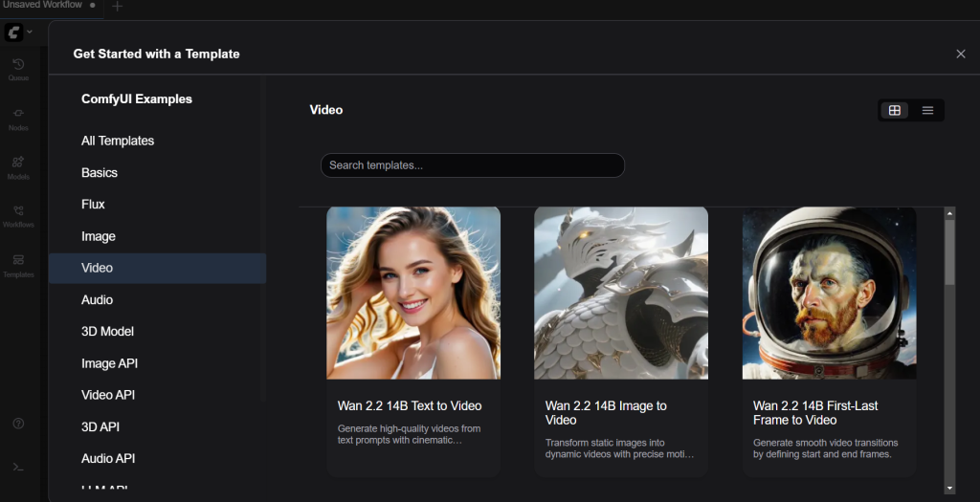Switch to list view layout
The width and height of the screenshot is (980, 502).
(927, 110)
